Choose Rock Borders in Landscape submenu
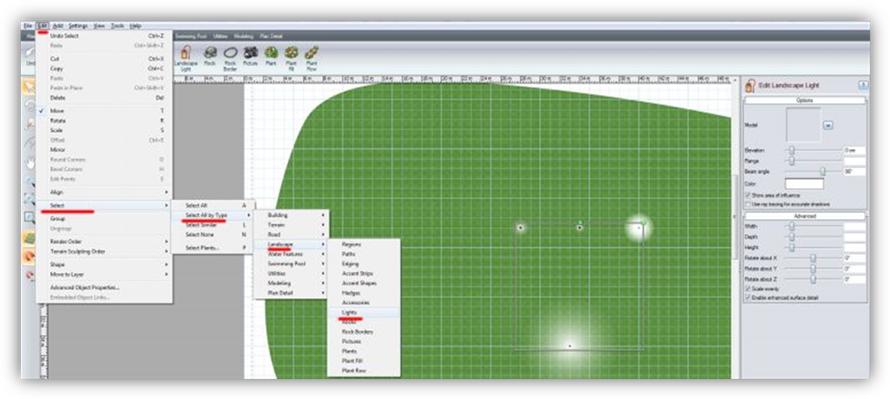 point(364,332)
